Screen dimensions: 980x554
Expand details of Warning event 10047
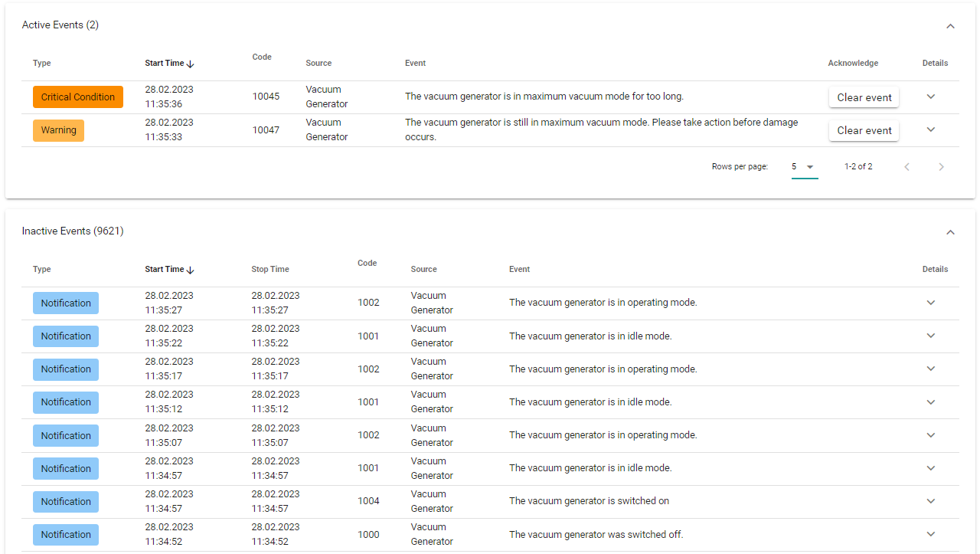click(x=931, y=129)
